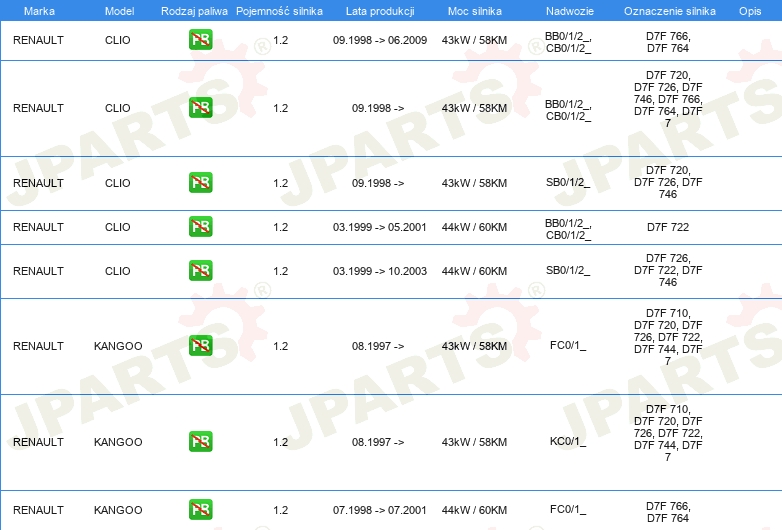Viewport: 782px width, 530px height.
Task: Click the SB0/1/2_ body code dated 03.1999 -> 10.2003
Action: (x=568, y=270)
